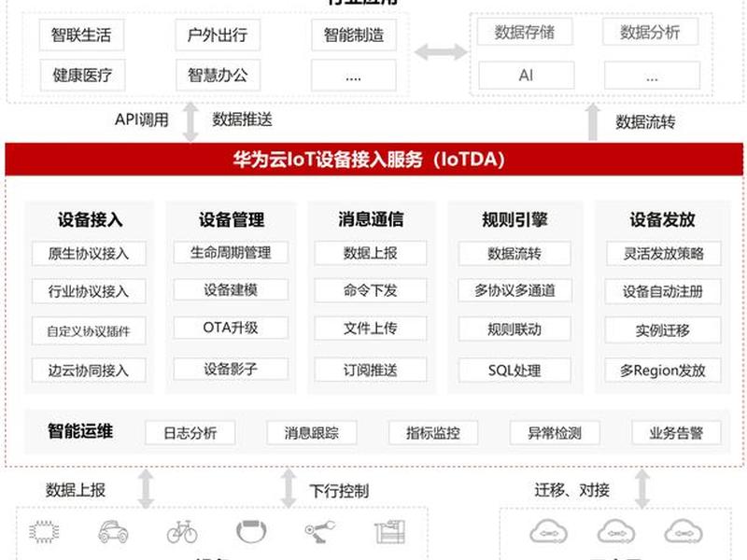Click the factory machine icon
The height and width of the screenshot is (560, 747).
(x=389, y=532)
